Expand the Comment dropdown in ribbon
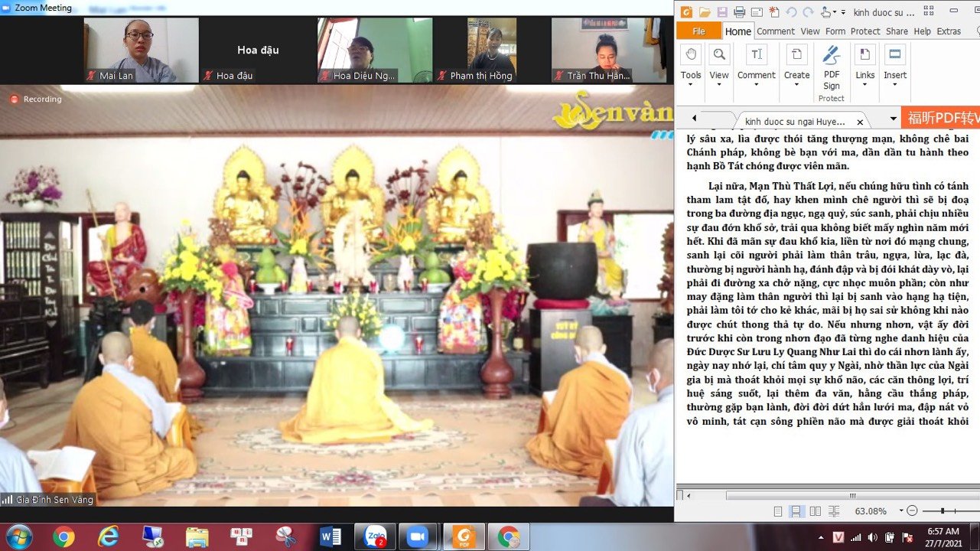Viewport: 980px width, 551px height. click(x=756, y=84)
